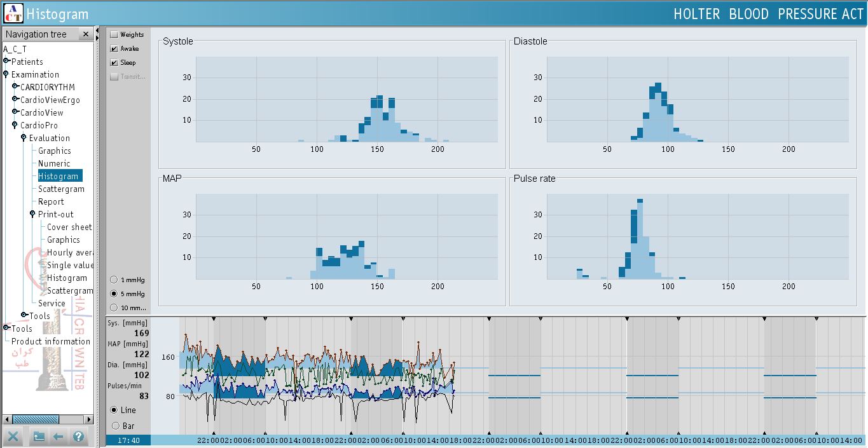Select the 1 mmHg bin width option

pyautogui.click(x=114, y=280)
